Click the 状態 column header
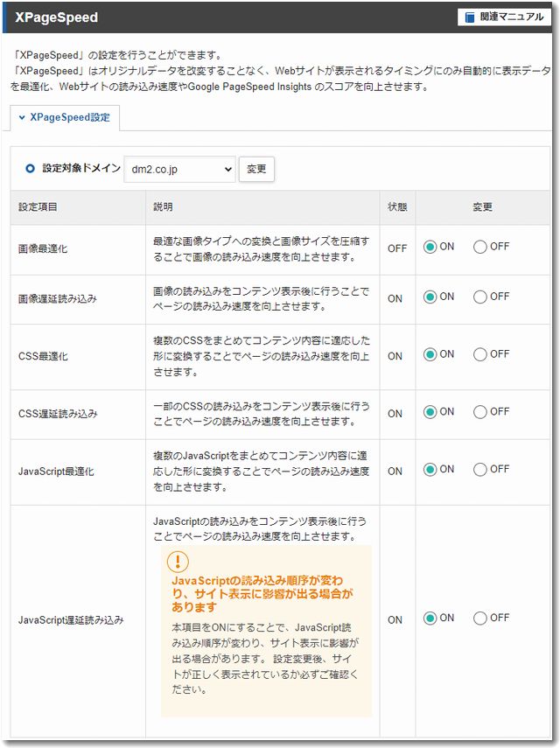 (x=397, y=207)
